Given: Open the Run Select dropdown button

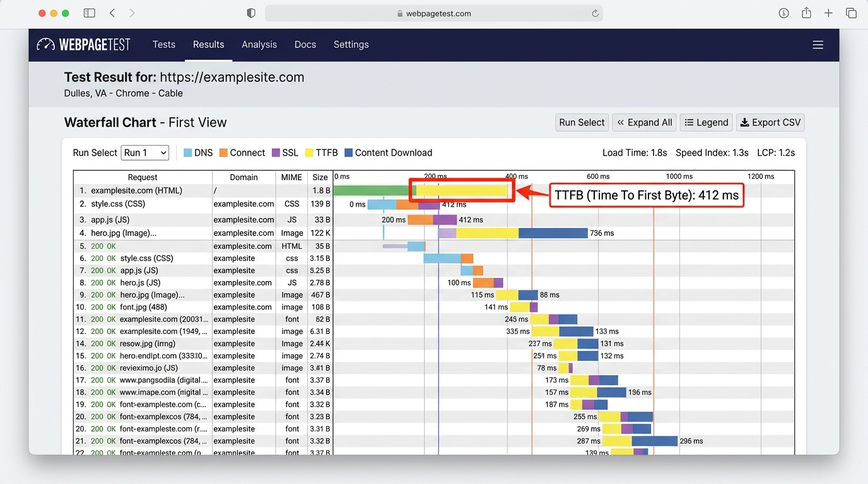Looking at the screenshot, I should click(581, 122).
